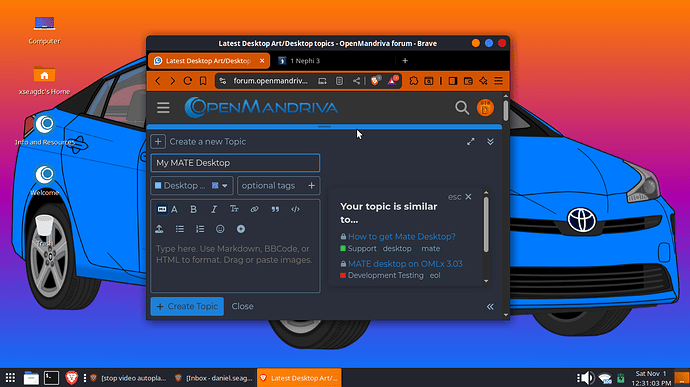Open the emoji picker
Image resolution: width=690 pixels, height=387 pixels.
point(220,229)
